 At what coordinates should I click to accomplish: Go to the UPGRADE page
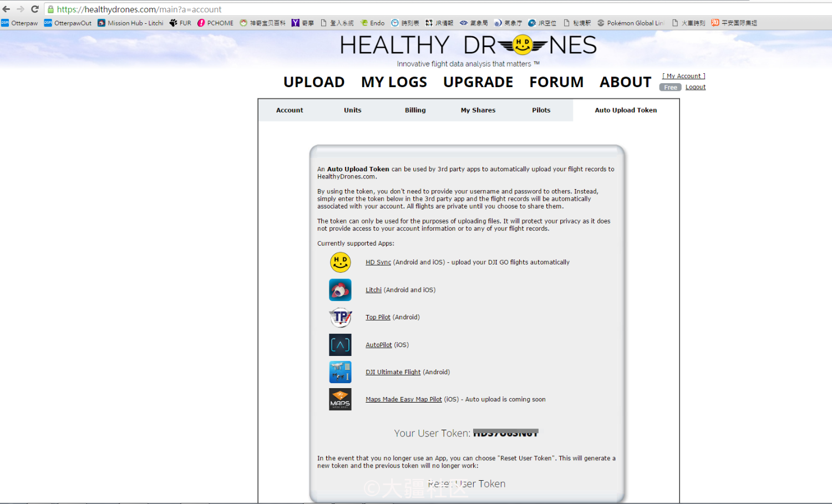tap(478, 82)
